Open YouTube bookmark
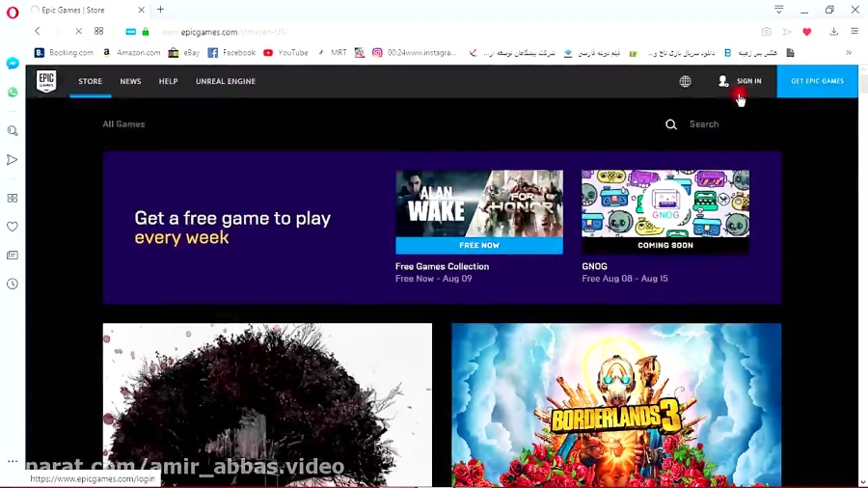 (x=286, y=53)
